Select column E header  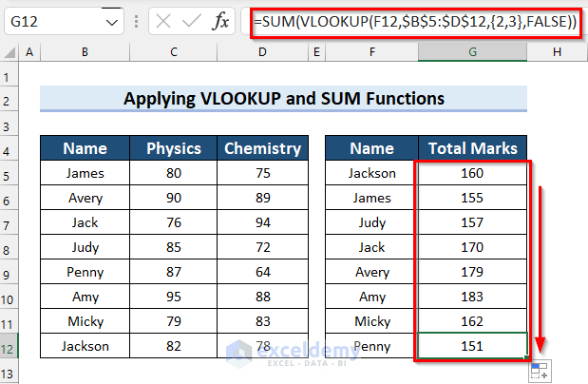tap(317, 52)
